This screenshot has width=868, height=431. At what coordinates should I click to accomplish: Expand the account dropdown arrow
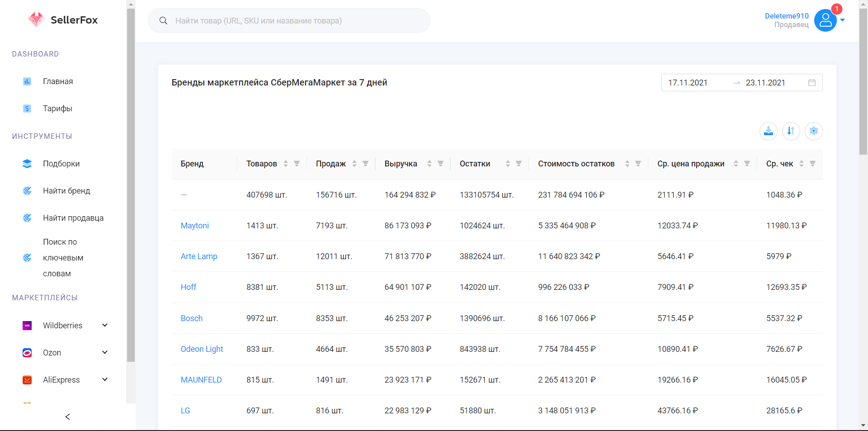842,20
